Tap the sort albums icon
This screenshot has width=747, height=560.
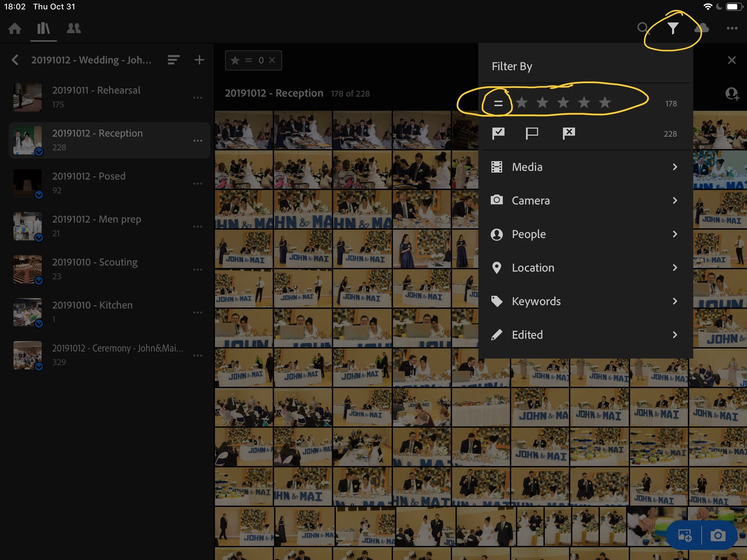(173, 60)
